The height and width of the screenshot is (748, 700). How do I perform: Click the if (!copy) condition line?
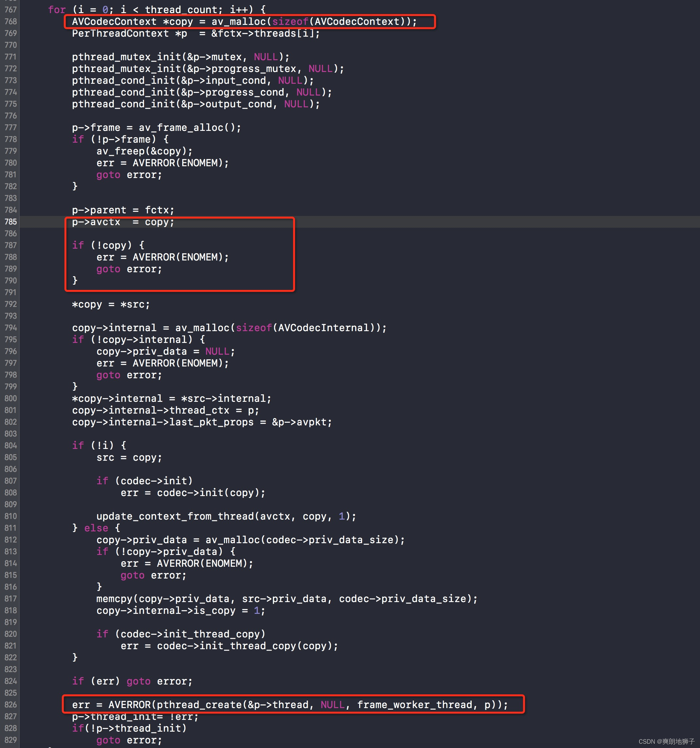108,245
